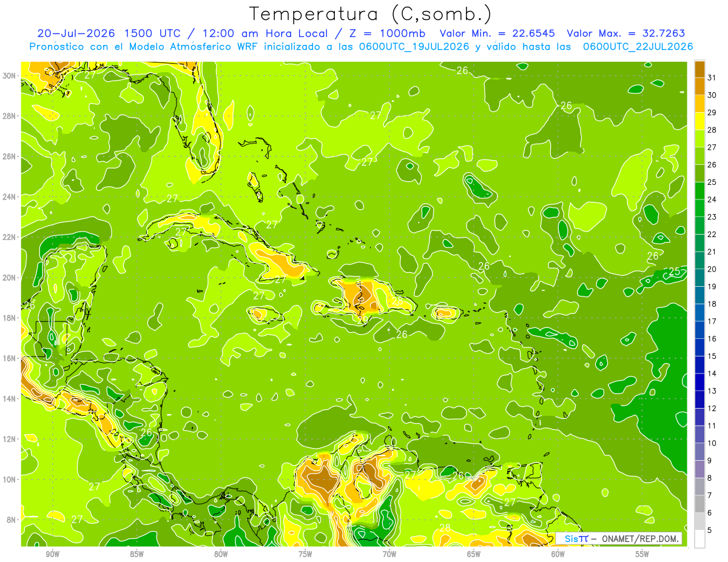Click the '12N' latitude axis label
This screenshot has height=562, width=728.
tap(10, 439)
